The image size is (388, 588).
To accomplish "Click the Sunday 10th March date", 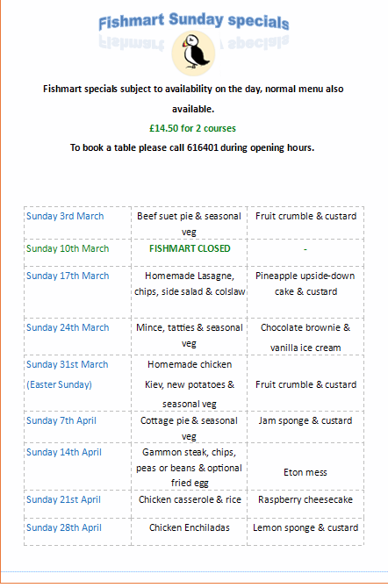I will (68, 248).
